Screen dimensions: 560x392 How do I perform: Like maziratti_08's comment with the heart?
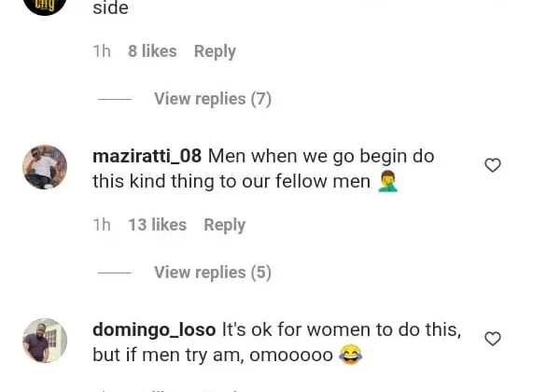pyautogui.click(x=493, y=165)
